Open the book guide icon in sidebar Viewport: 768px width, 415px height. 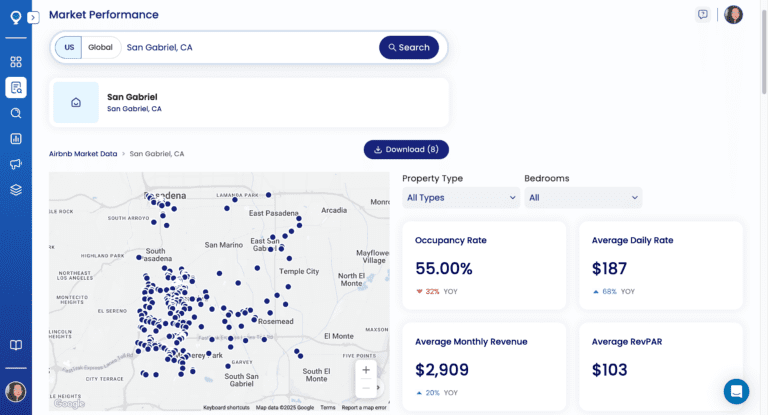click(x=16, y=345)
